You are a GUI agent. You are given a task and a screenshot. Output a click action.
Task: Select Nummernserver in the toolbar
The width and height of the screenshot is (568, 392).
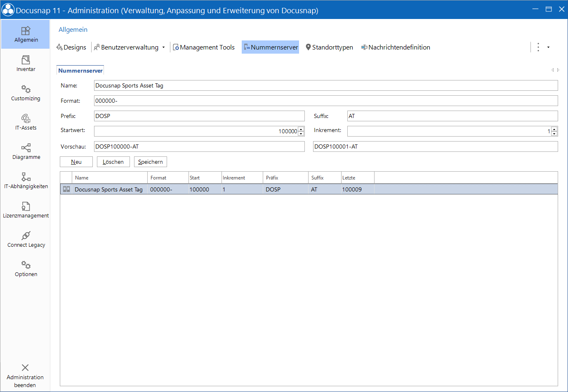click(x=271, y=47)
